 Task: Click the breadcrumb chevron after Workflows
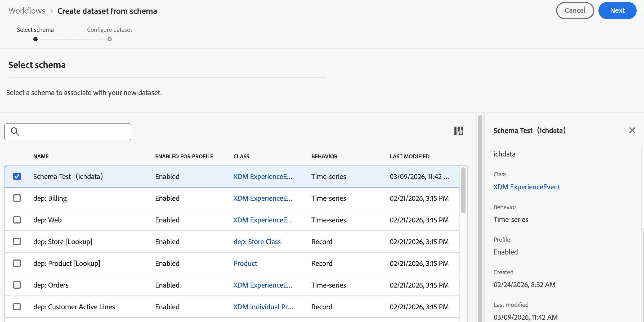coord(52,11)
